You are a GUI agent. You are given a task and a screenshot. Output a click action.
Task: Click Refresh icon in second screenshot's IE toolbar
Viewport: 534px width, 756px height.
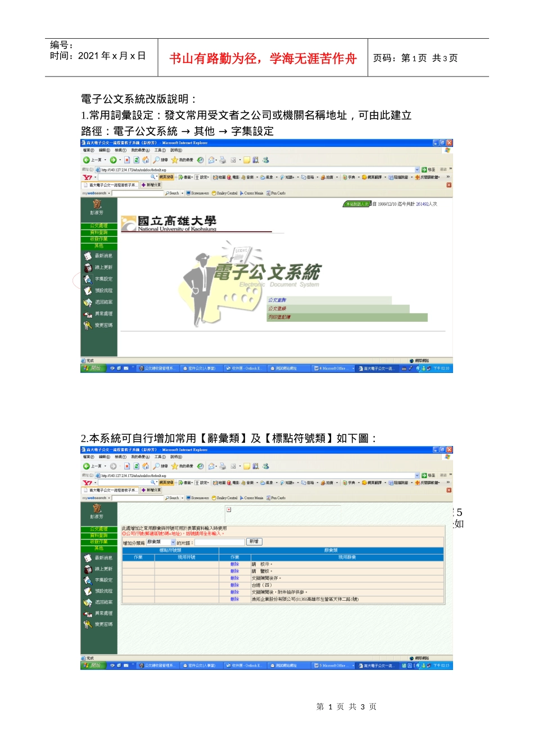point(136,466)
